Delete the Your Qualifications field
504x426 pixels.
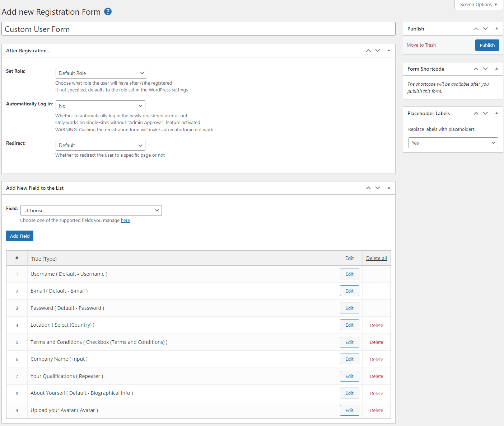click(377, 376)
